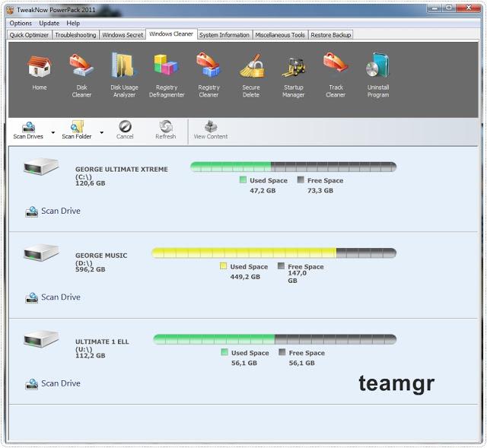This screenshot has width=487, height=448.
Task: Click the 449,2 GB used space value
Action: pyautogui.click(x=245, y=277)
